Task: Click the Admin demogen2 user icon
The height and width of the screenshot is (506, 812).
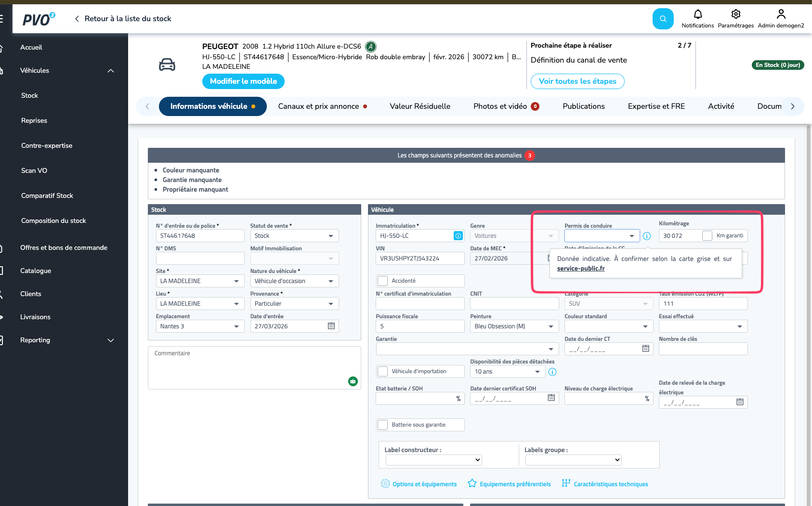Action: click(x=781, y=14)
